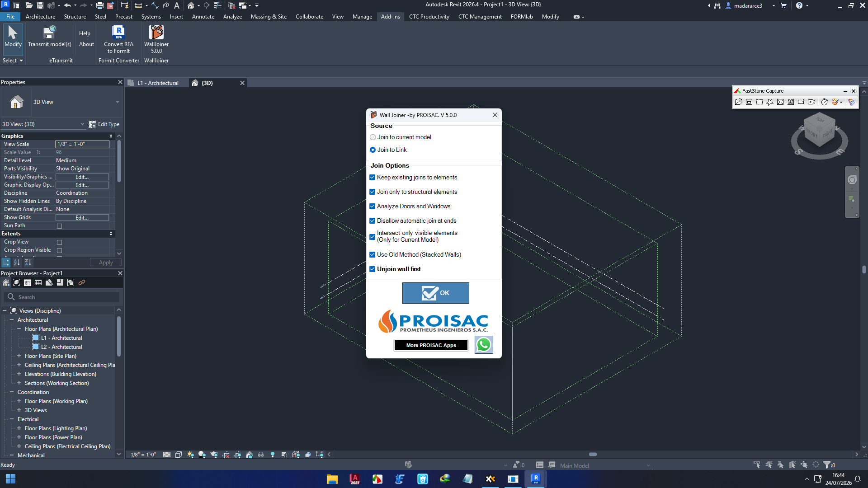This screenshot has height=488, width=868.
Task: Expand the 3D Views node under Coordination
Action: pyautogui.click(x=19, y=410)
